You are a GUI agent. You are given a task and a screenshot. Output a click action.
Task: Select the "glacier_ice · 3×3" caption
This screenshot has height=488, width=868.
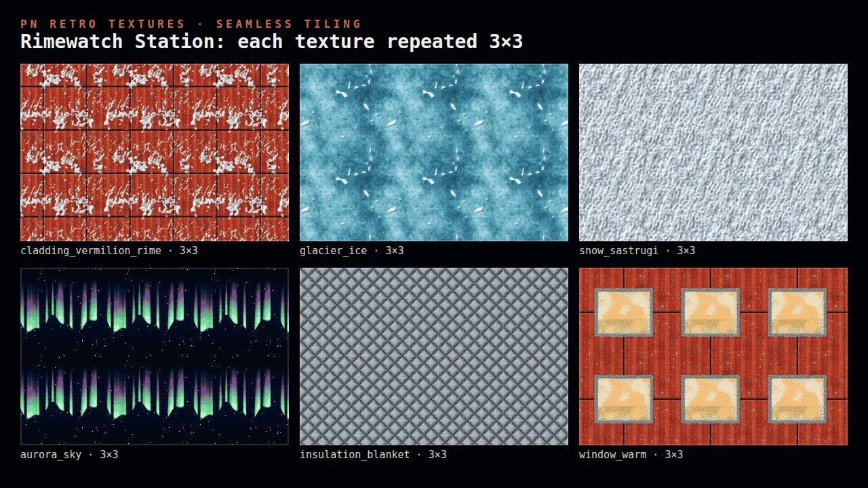pos(352,251)
